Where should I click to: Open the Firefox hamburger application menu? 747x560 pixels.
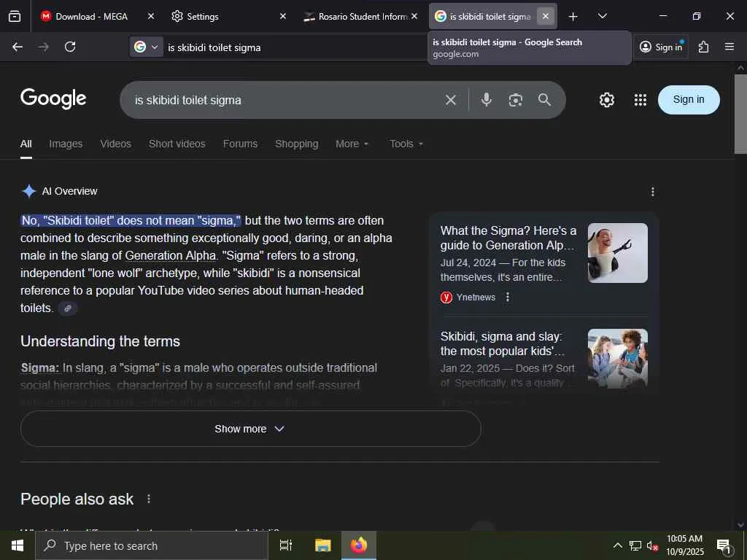(x=729, y=47)
